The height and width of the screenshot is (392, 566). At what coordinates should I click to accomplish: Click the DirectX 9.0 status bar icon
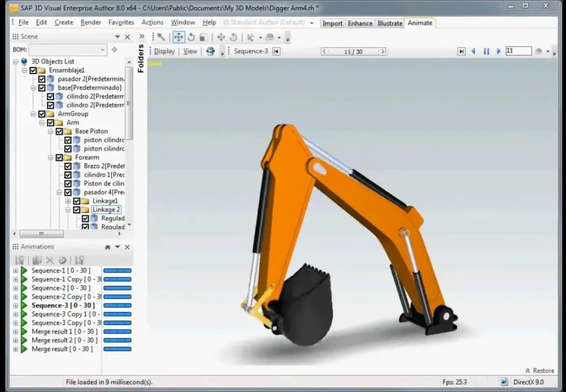504,381
